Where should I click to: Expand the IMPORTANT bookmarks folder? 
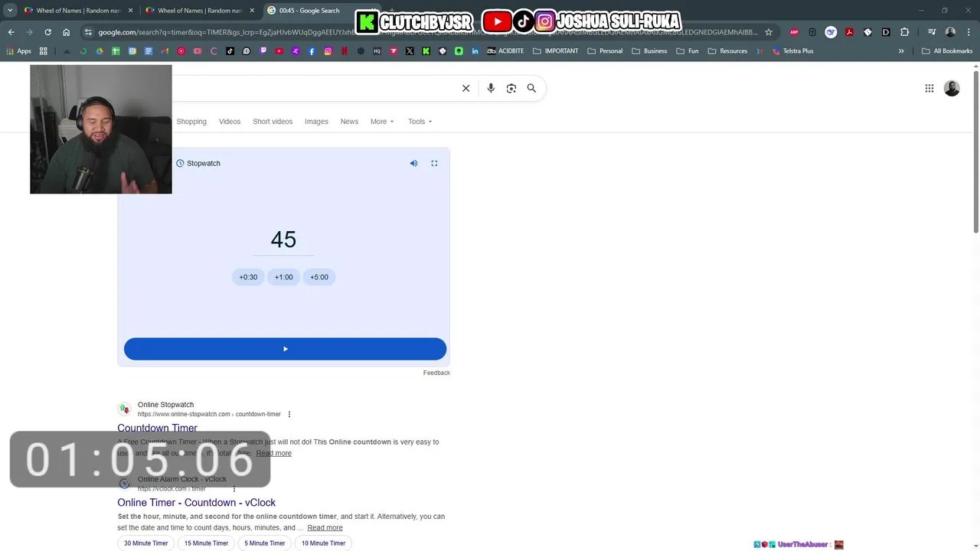click(x=555, y=51)
